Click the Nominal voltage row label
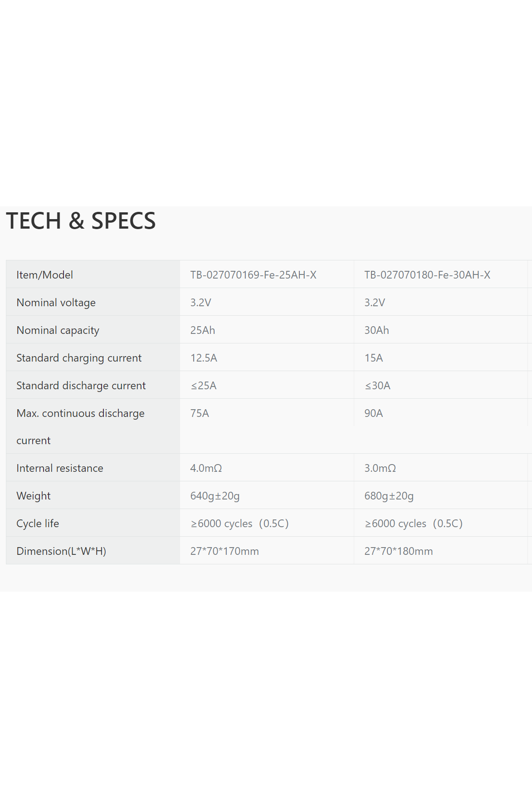532x798 pixels. click(x=56, y=303)
